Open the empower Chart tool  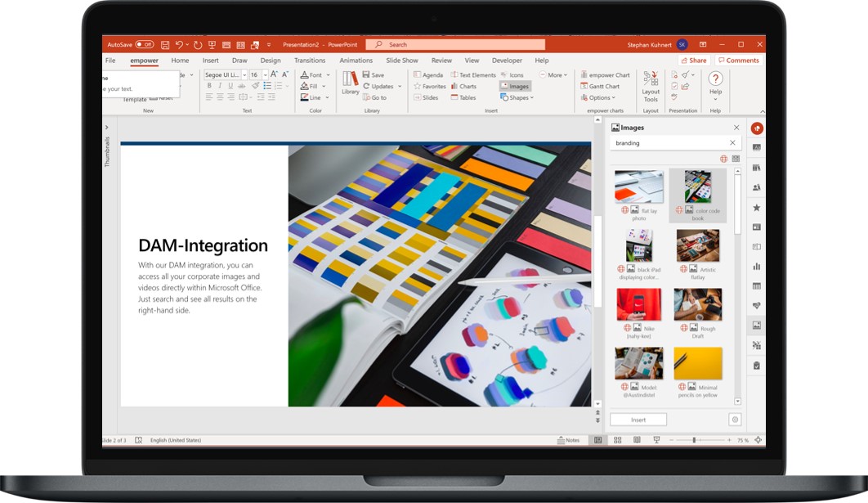pos(606,74)
